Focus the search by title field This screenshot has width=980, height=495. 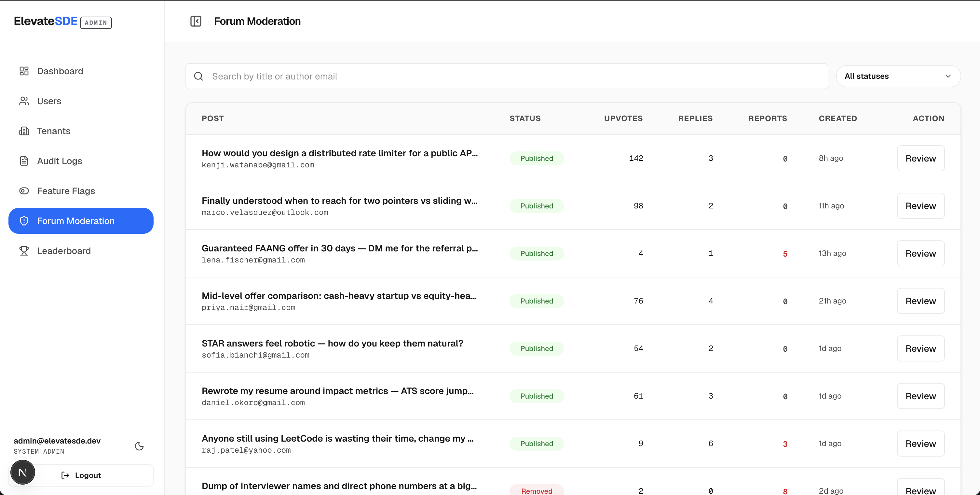tap(507, 76)
